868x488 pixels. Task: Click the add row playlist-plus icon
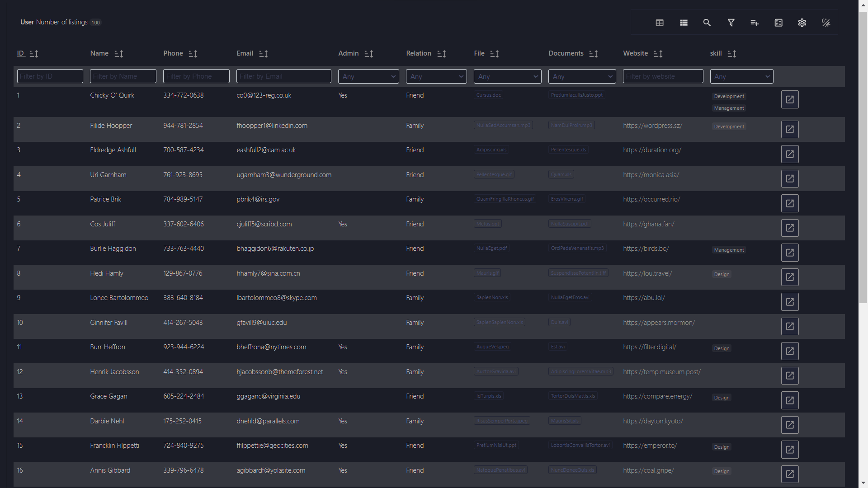pyautogui.click(x=755, y=23)
